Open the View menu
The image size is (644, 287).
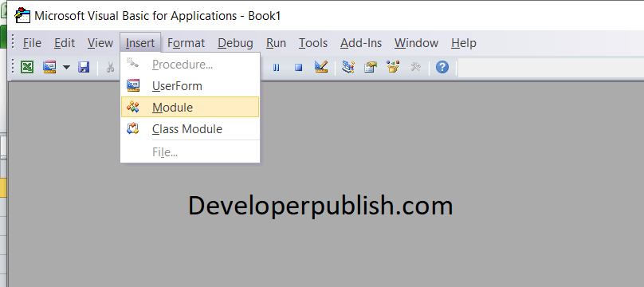(100, 43)
